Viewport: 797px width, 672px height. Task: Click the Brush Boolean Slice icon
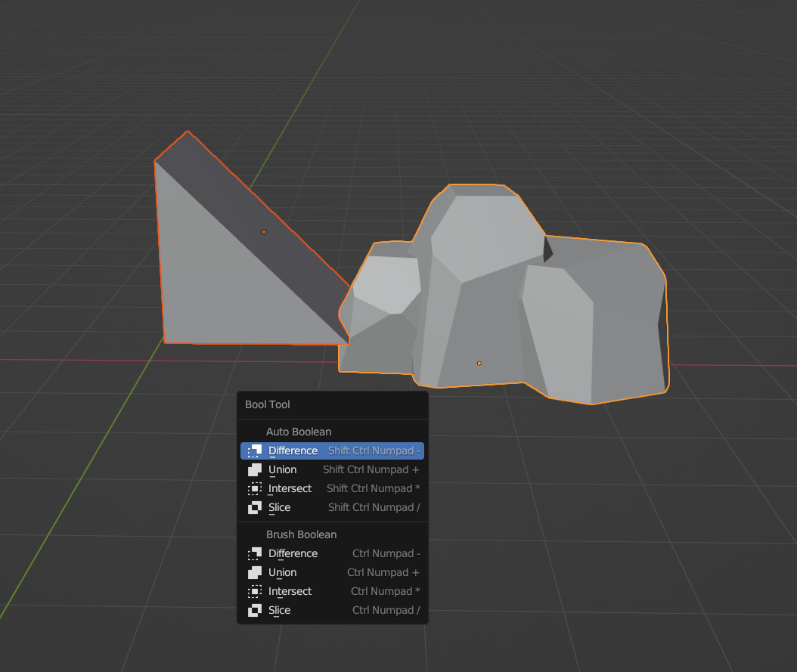point(255,611)
